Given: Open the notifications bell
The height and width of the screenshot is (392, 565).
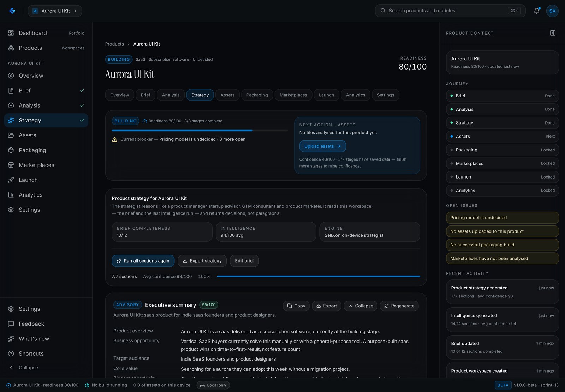Looking at the screenshot, I should (x=537, y=11).
